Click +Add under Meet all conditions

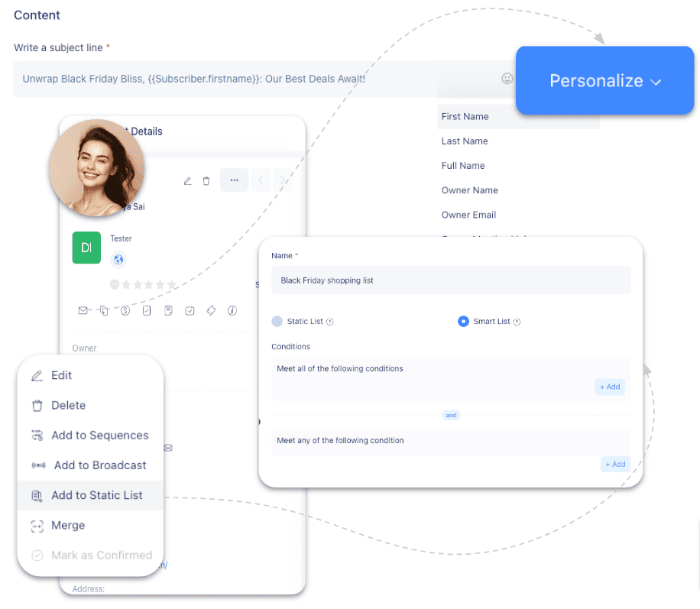tap(610, 387)
